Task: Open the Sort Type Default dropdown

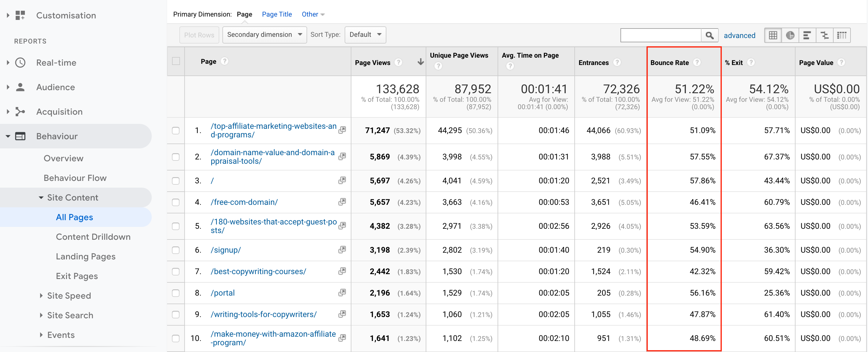Action: (x=365, y=34)
